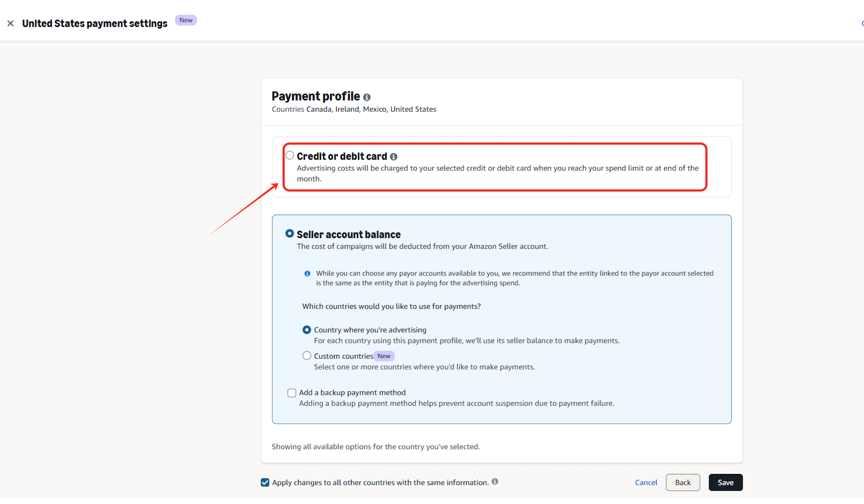Click countries list 'Canada, Ireland, Mexico, United States'
Viewport: 864px width, 504px height.
tap(371, 109)
